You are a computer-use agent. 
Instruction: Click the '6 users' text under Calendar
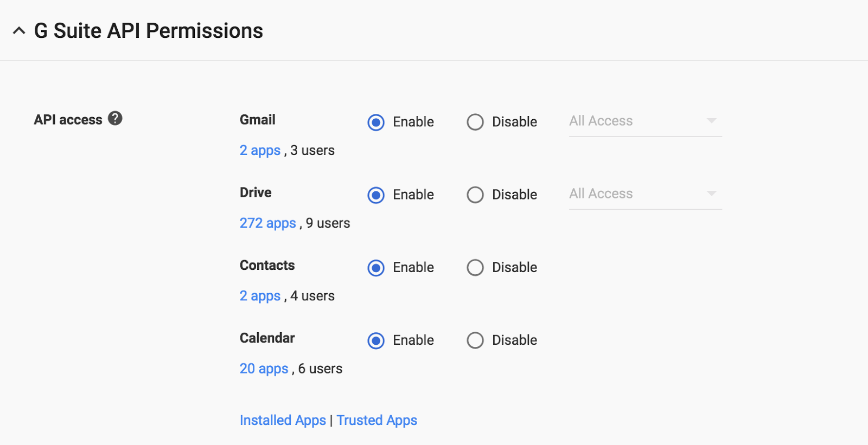point(321,369)
